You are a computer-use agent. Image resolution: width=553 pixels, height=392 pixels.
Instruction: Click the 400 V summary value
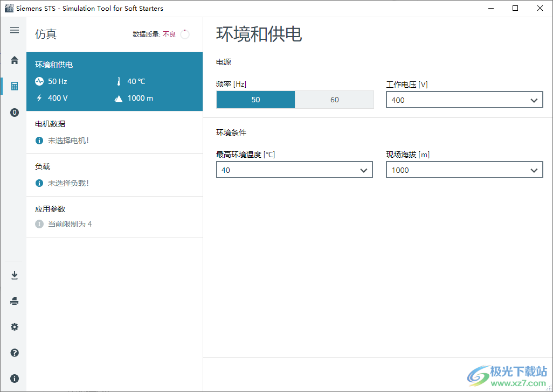tap(58, 98)
